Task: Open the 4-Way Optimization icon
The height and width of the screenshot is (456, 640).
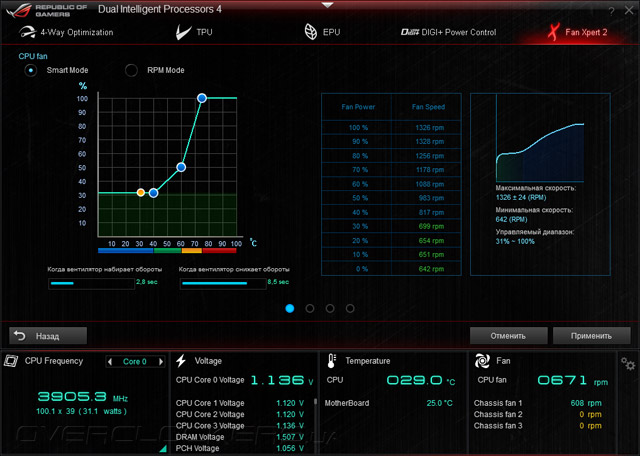Action: (28, 32)
